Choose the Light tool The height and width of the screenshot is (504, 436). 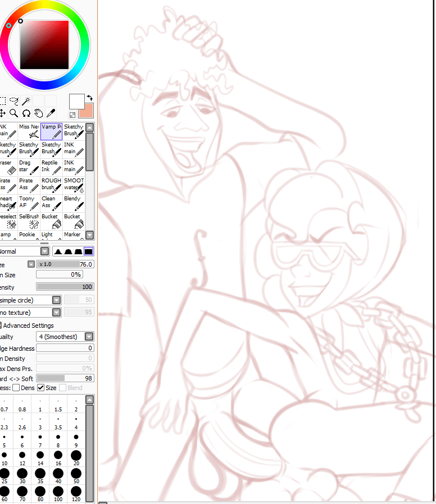pyautogui.click(x=52, y=235)
